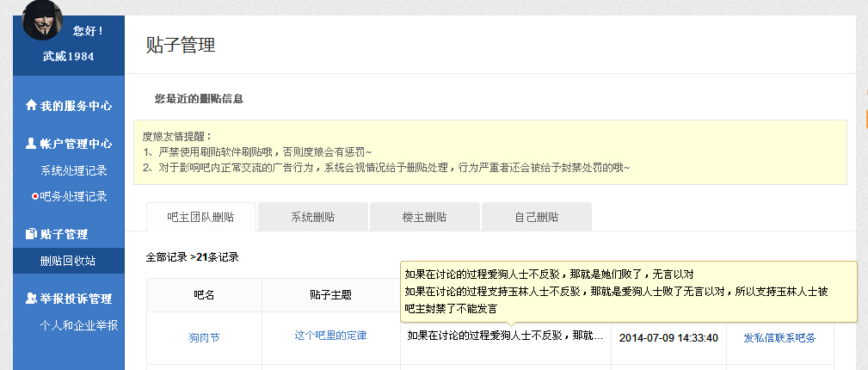This screenshot has width=868, height=370.
Task: Select the 自己删贴 tab
Action: pyautogui.click(x=536, y=217)
